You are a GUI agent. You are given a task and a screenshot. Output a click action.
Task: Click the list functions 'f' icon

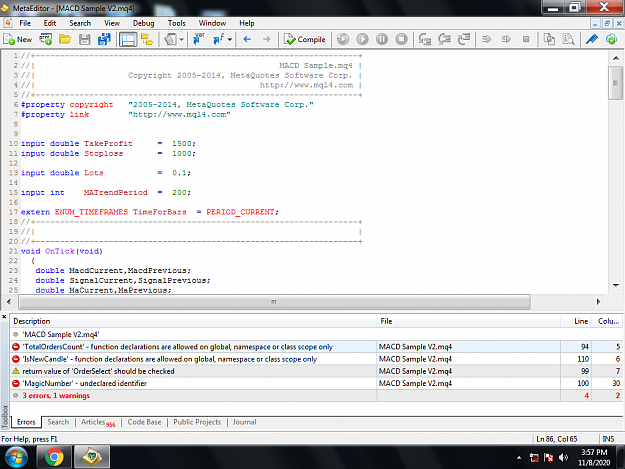[x=219, y=39]
